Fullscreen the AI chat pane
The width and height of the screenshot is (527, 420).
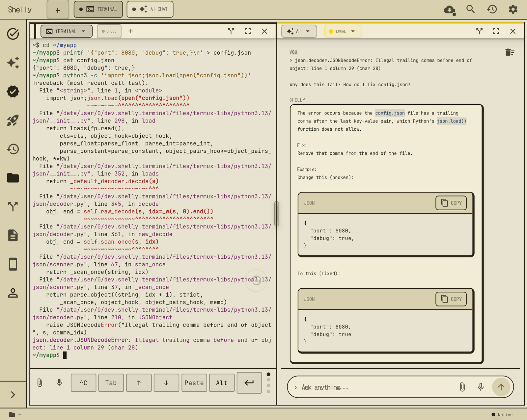(x=496, y=31)
